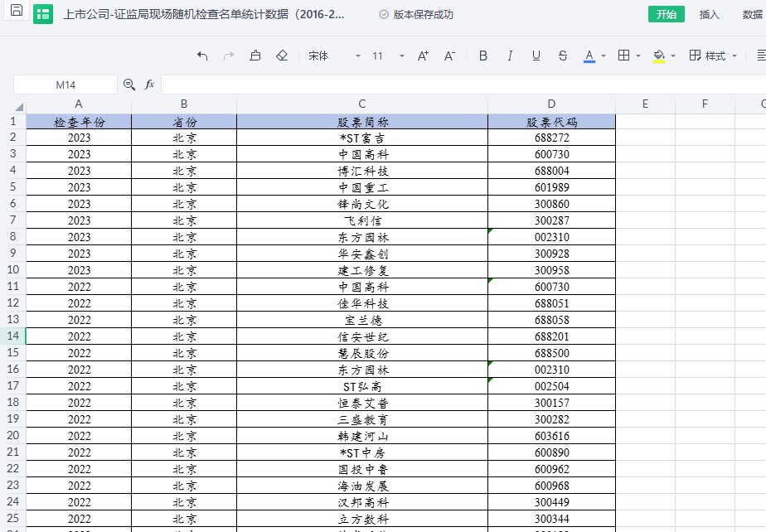Increase font size with A+ icon
This screenshot has height=532, width=766.
(x=423, y=56)
